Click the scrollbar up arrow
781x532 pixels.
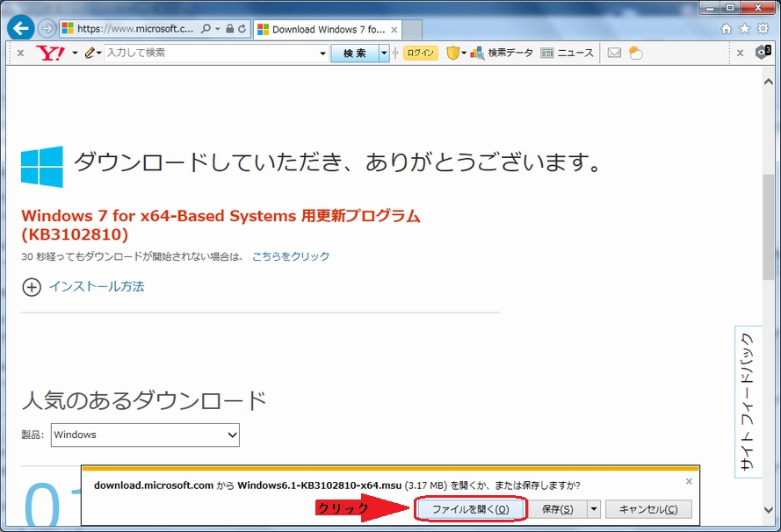point(768,82)
